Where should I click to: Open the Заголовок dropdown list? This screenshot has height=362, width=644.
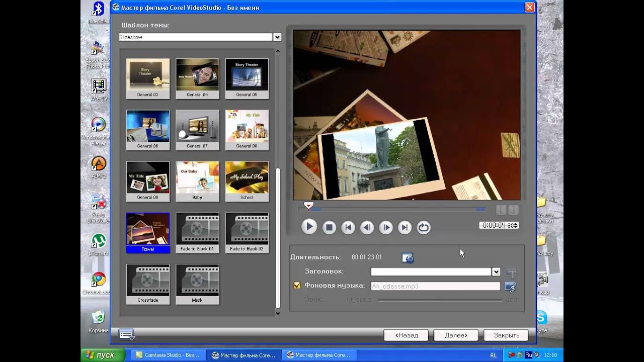click(496, 271)
